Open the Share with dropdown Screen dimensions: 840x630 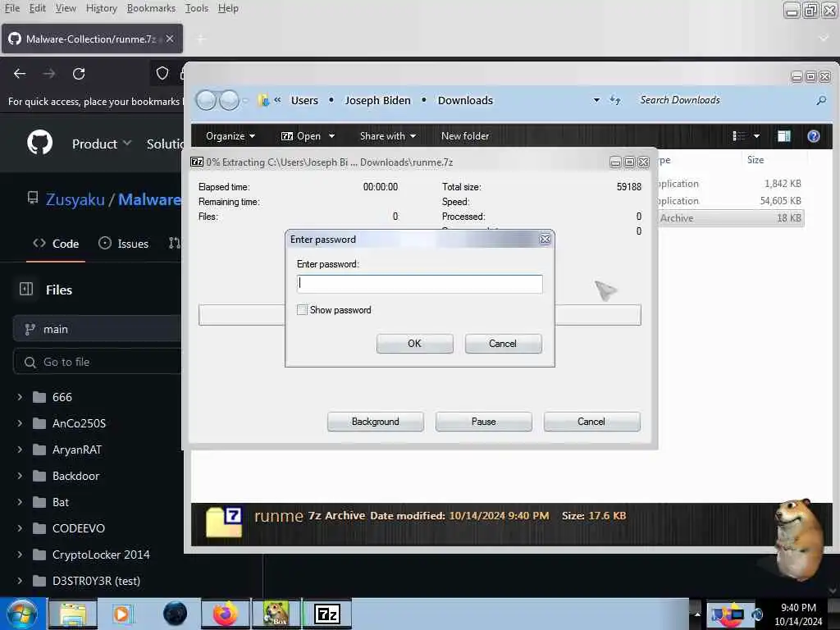click(x=388, y=136)
